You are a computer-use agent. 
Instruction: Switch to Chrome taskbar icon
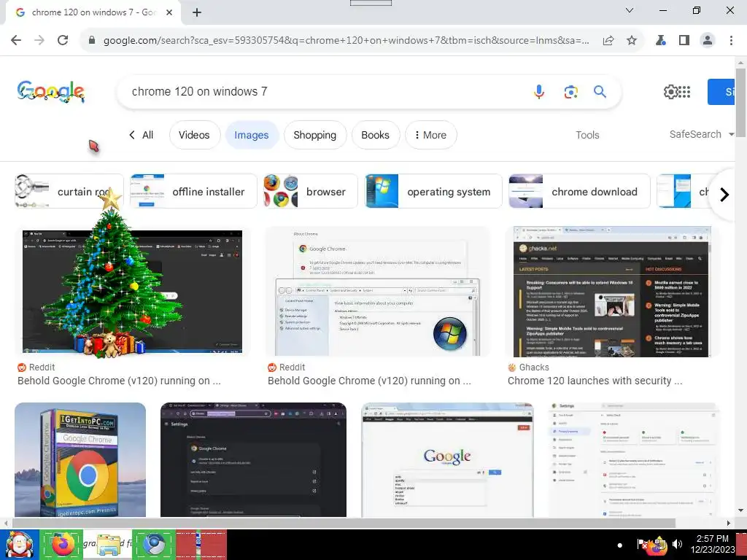click(x=153, y=545)
